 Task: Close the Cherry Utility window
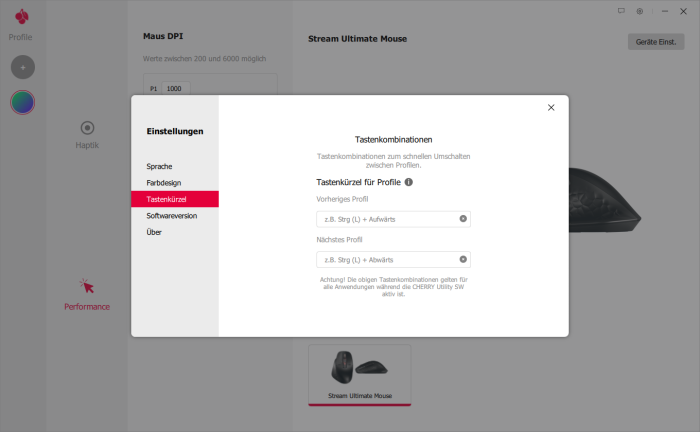tap(683, 11)
